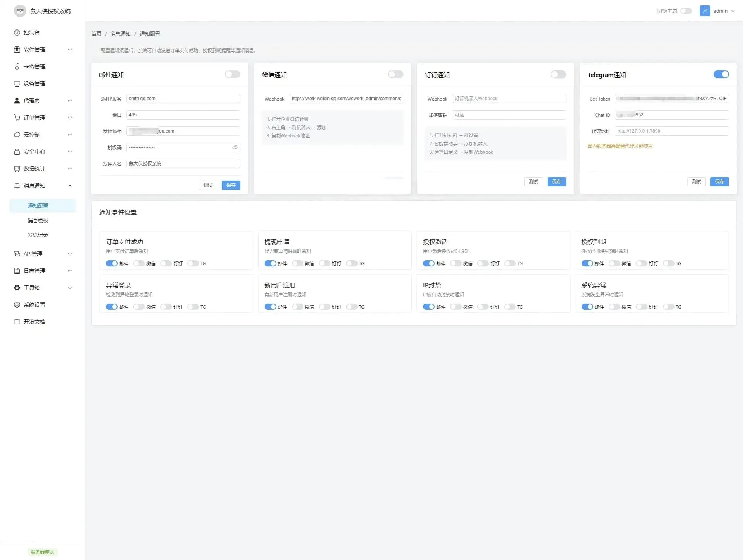Click the 钉钉 Webhook input field
743x560 pixels.
(508, 99)
